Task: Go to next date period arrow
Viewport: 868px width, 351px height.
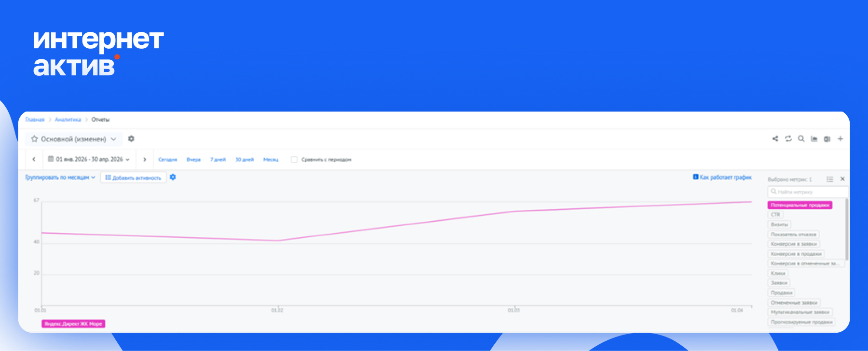Action: pos(145,159)
